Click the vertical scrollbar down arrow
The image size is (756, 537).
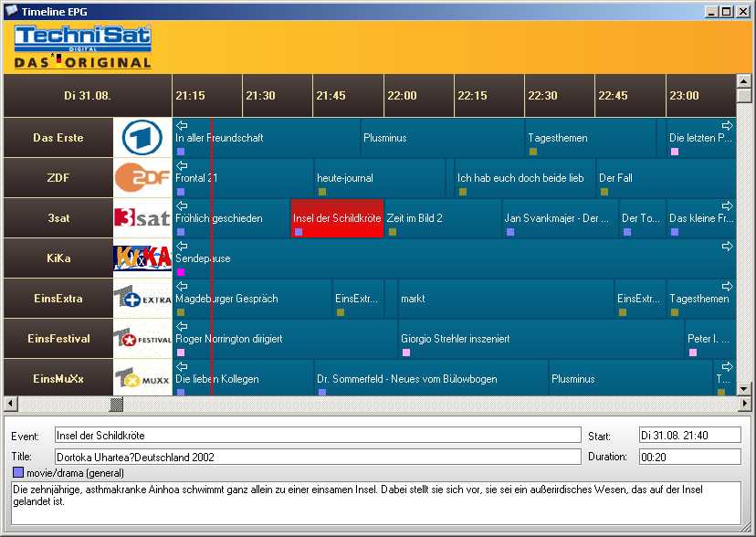[x=744, y=388]
